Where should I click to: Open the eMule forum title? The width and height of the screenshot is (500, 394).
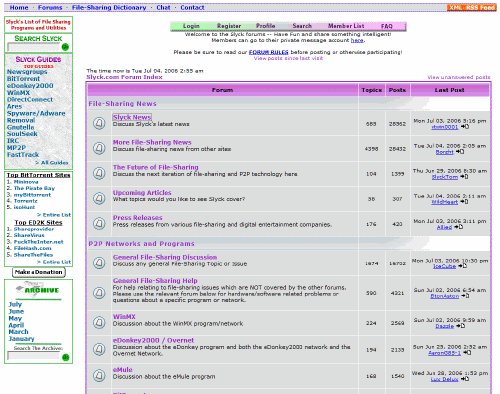[x=123, y=370]
